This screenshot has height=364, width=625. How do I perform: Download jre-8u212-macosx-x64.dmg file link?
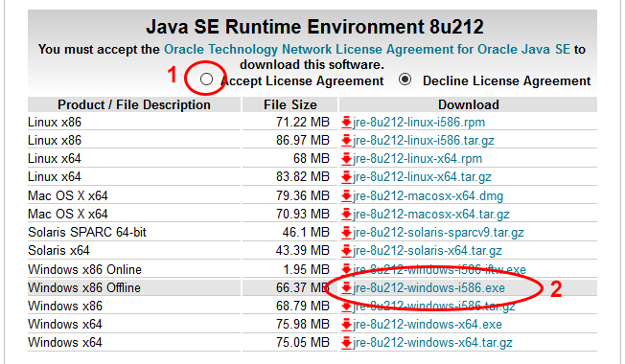click(x=428, y=196)
